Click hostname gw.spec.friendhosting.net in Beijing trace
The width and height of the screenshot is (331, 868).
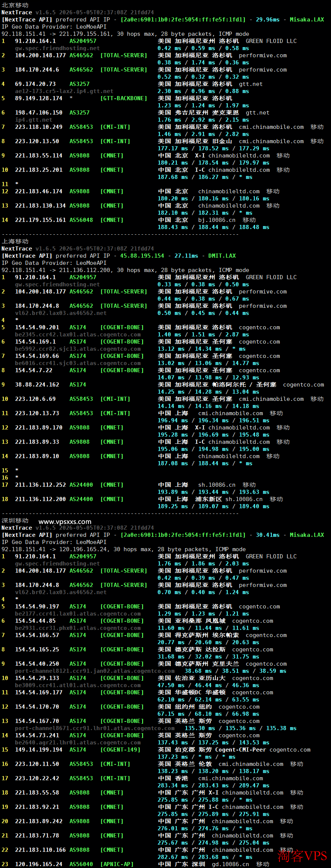click(x=57, y=48)
